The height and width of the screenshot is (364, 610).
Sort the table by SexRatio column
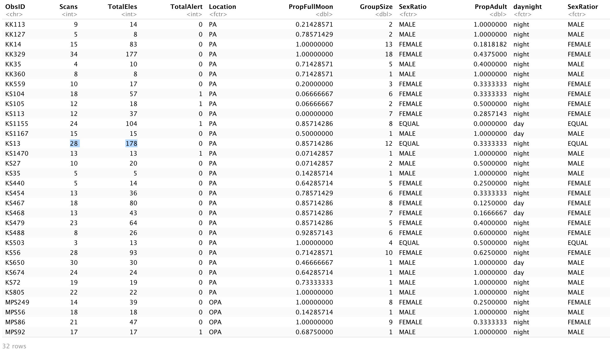tap(413, 7)
